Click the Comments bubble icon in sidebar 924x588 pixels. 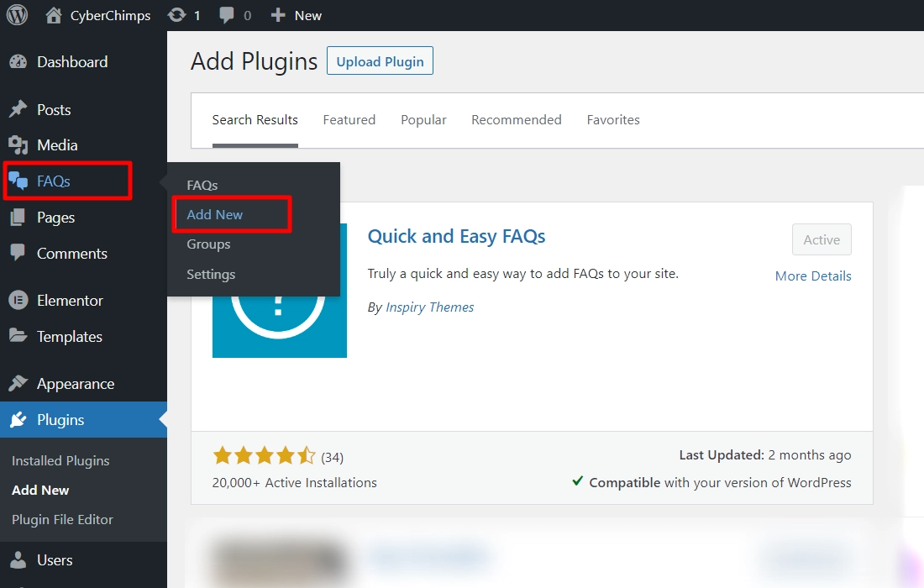pyautogui.click(x=18, y=252)
